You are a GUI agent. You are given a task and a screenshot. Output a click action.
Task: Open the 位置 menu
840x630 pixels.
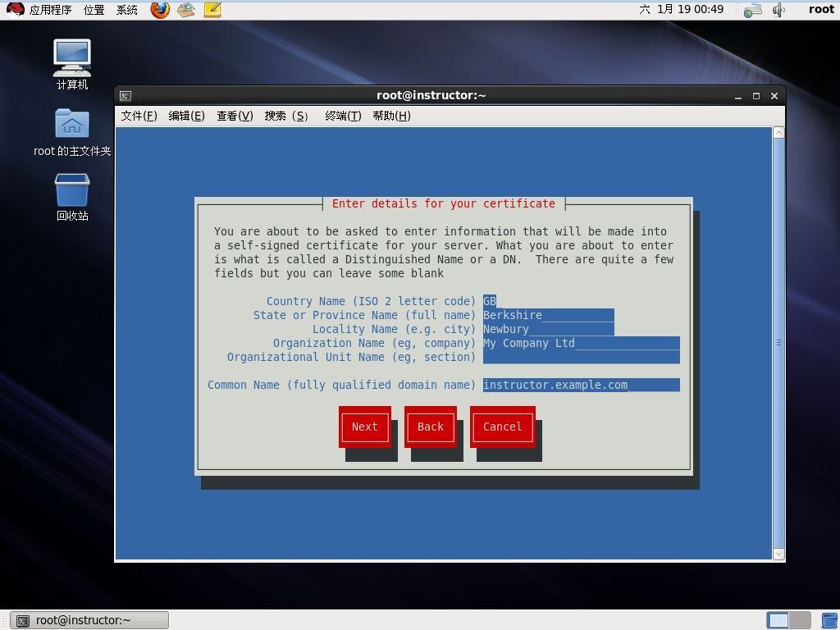click(x=94, y=10)
